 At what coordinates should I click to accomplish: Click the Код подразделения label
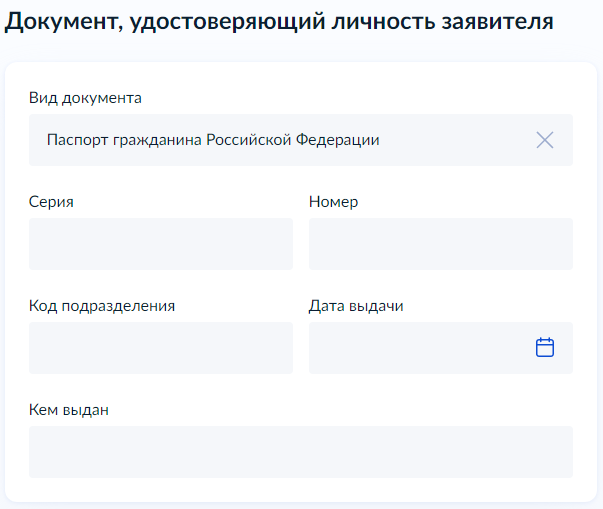[x=102, y=306]
